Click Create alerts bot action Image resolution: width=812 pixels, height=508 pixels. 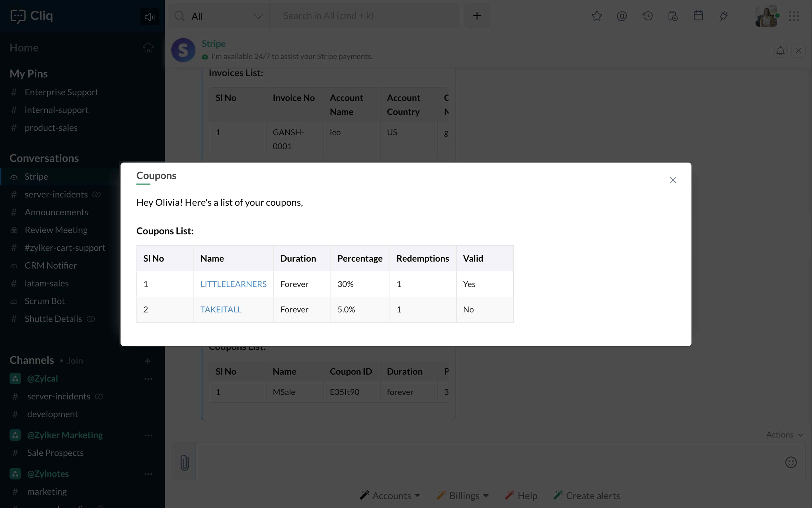tap(587, 496)
